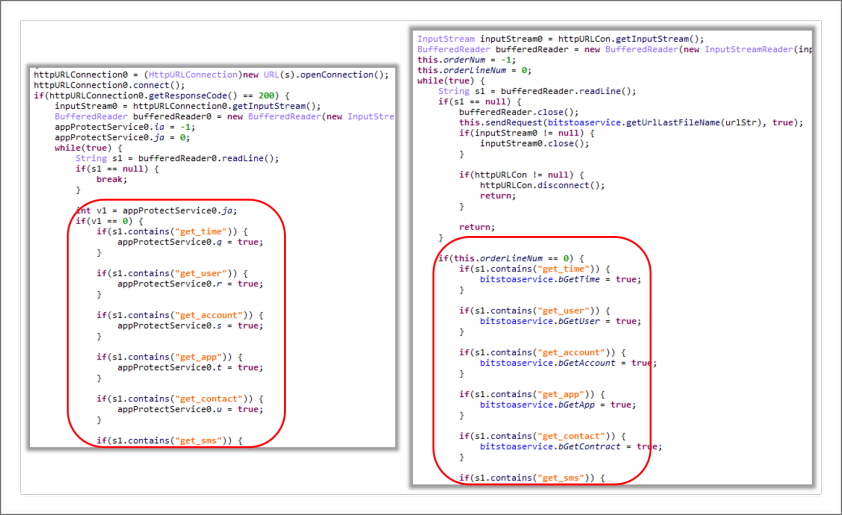Click "appProtectService0.q = true;"
This screenshot has height=515, width=842.
[190, 242]
